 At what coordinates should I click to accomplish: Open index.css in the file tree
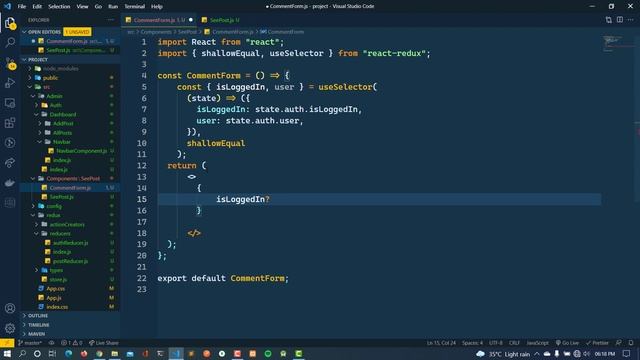[x=57, y=307]
